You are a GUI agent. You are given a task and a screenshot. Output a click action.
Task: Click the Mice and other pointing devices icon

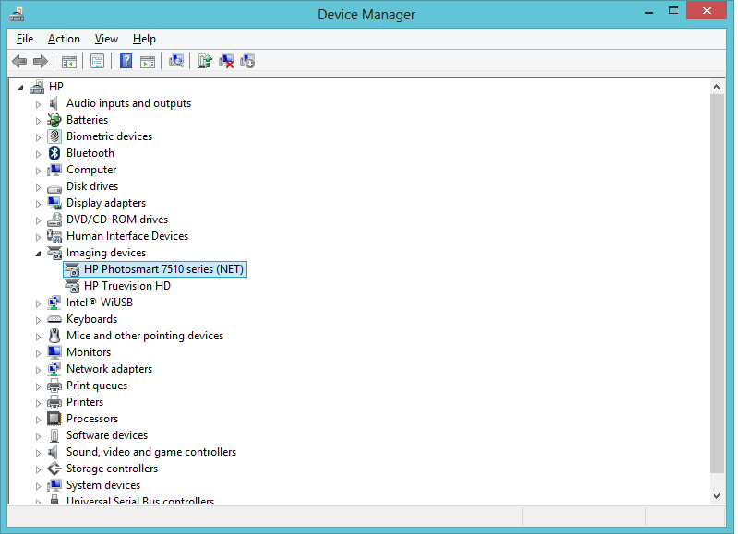(54, 336)
